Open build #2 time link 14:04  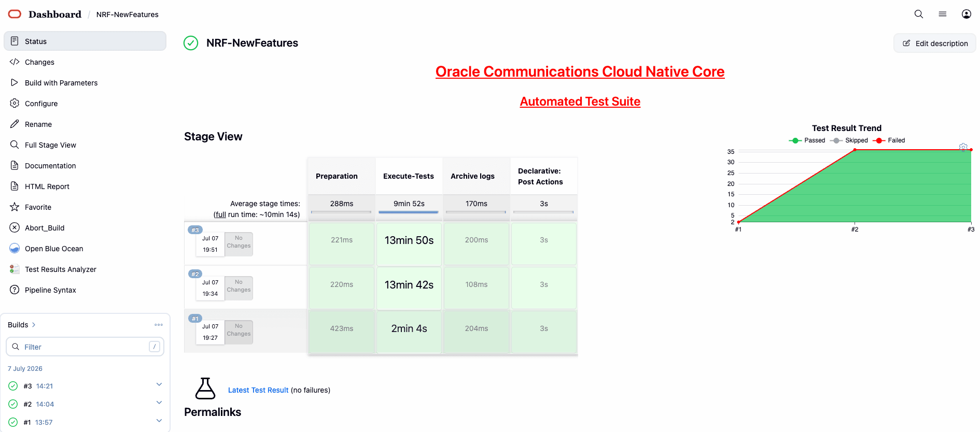pos(45,404)
